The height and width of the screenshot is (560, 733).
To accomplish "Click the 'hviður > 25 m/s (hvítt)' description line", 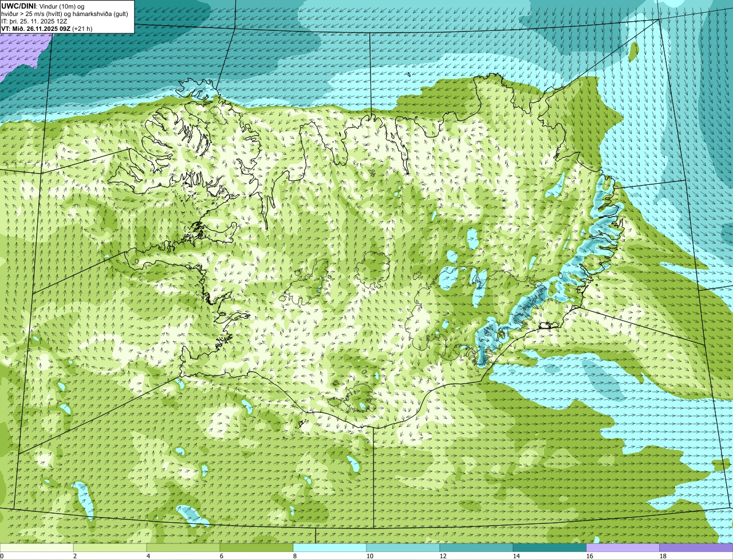I will coord(64,13).
